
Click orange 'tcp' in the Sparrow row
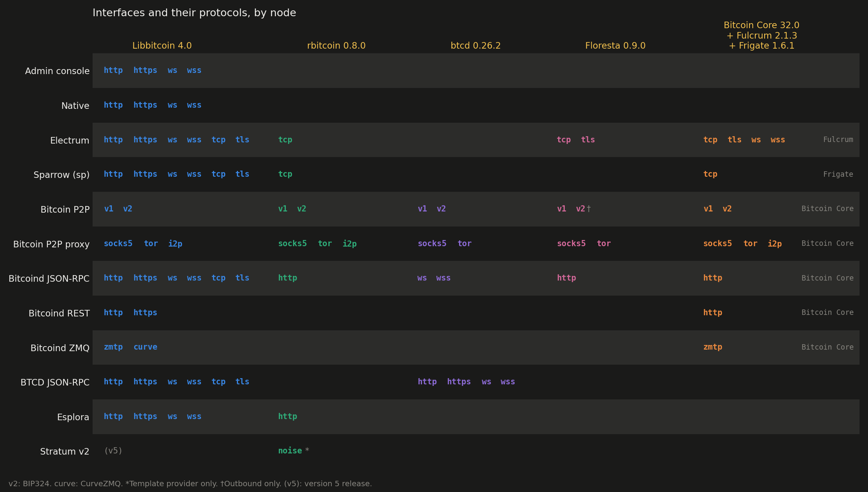tap(710, 174)
